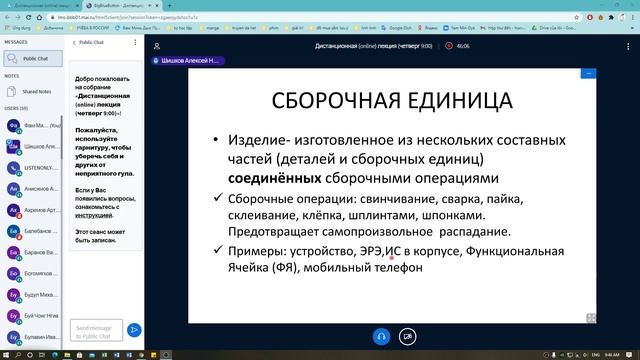This screenshot has height=360, width=640.
Task: Open File Explorer from taskbar
Action: click(x=67, y=355)
